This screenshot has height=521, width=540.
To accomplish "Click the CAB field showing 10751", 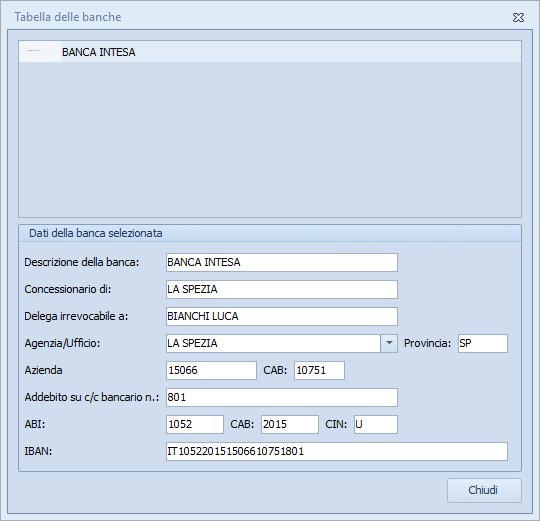I will point(319,371).
